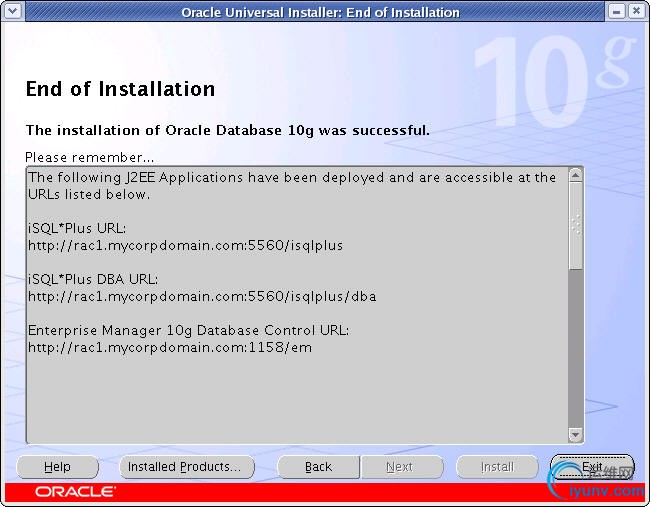Image resolution: width=650 pixels, height=507 pixels.
Task: Open Installed Products list
Action: [x=187, y=467]
